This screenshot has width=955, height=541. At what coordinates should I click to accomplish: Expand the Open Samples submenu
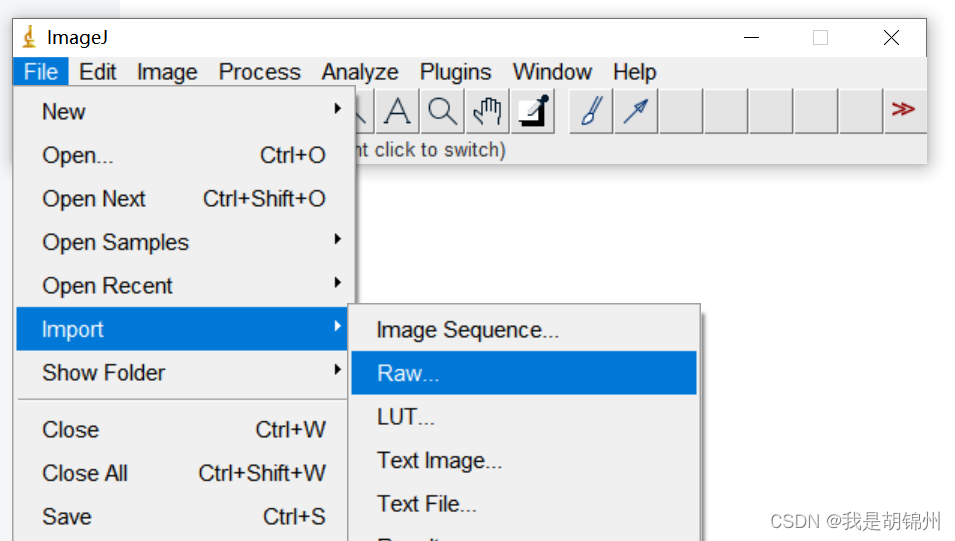182,242
